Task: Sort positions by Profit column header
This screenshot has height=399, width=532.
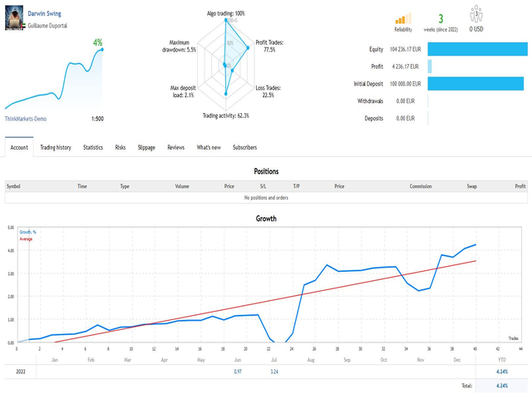Action: point(520,186)
